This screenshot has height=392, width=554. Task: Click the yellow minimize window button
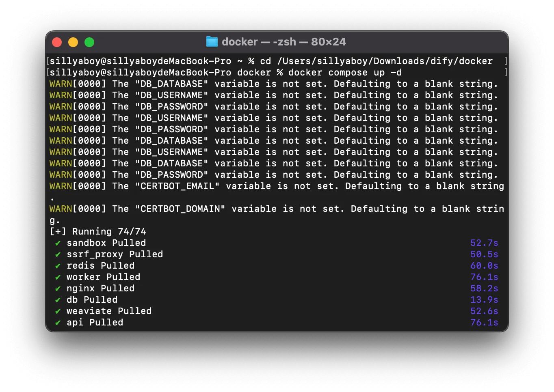click(x=73, y=42)
